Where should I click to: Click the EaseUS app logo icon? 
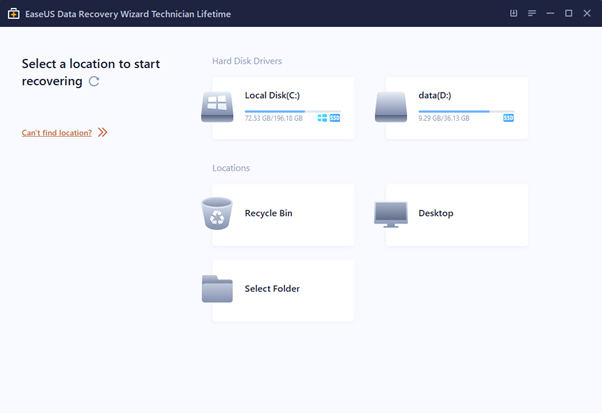click(13, 14)
